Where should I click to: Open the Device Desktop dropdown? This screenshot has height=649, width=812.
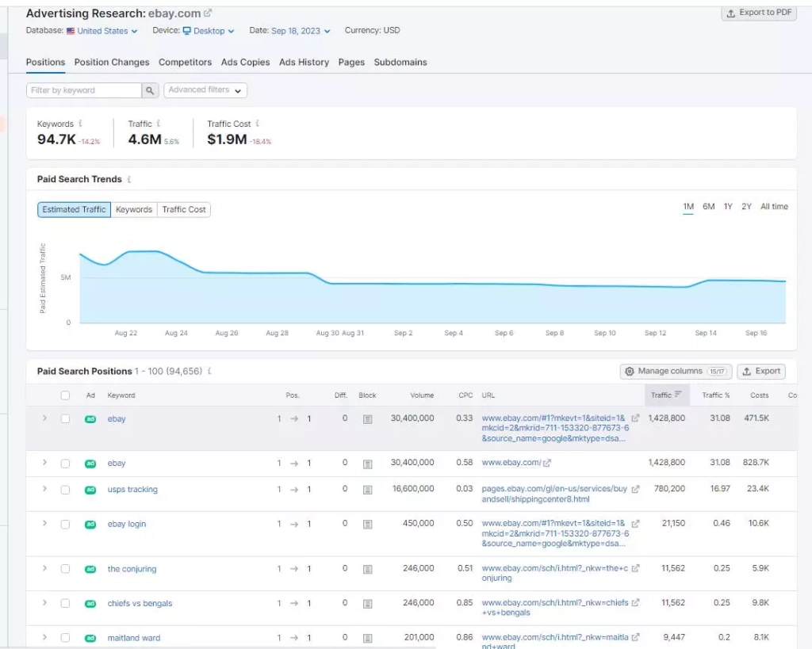pos(209,31)
